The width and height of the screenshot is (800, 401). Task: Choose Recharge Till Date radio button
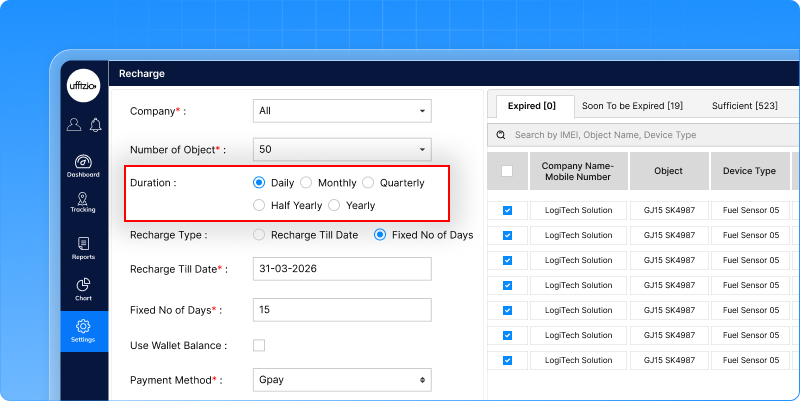pos(259,235)
